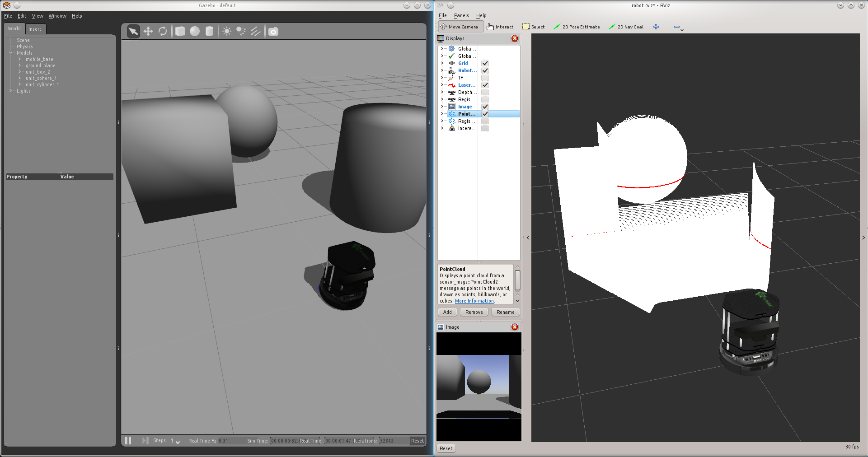Insert a cylinder shape from toolbar
The height and width of the screenshot is (457, 868).
click(209, 31)
